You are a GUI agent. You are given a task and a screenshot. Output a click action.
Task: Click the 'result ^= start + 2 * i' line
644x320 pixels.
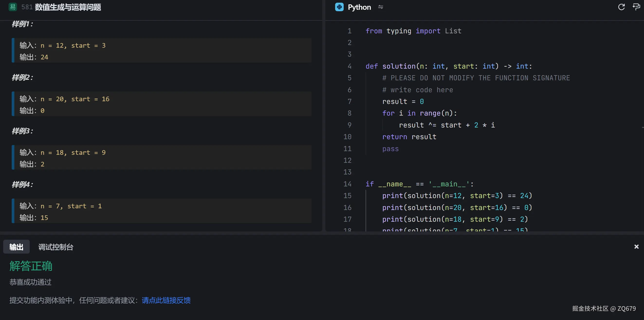pyautogui.click(x=447, y=125)
